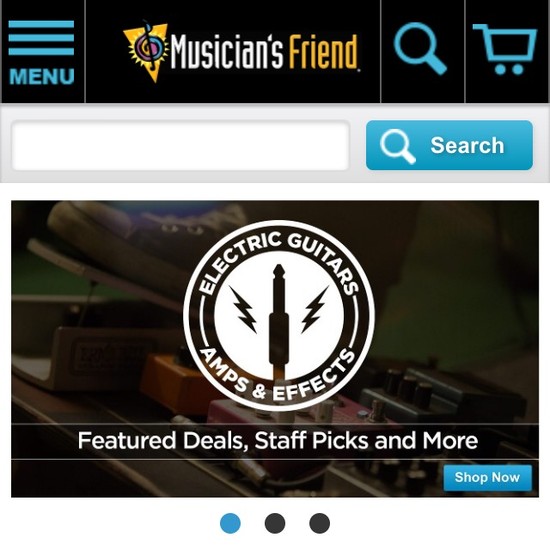Open search via header magnifier icon

(x=420, y=49)
